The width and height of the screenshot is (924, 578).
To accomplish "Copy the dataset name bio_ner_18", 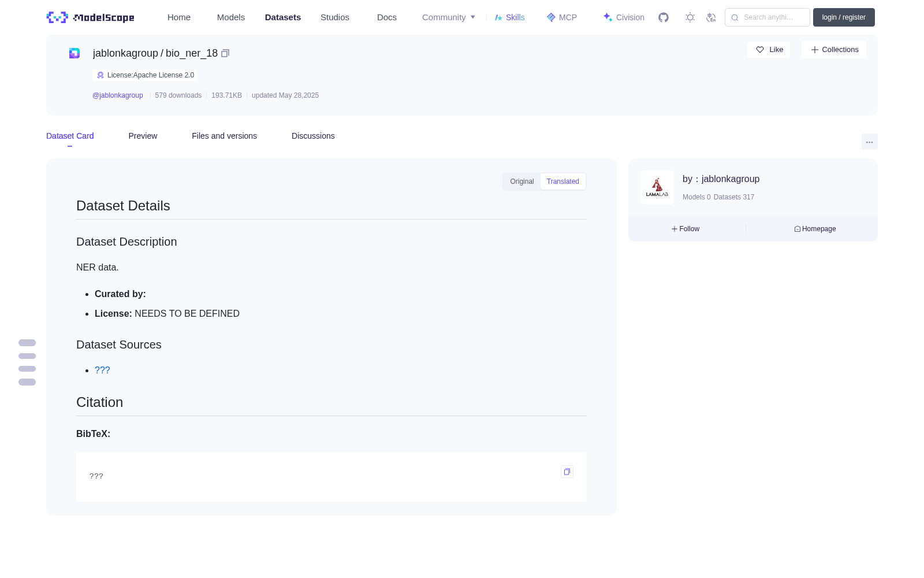I will click(x=225, y=53).
